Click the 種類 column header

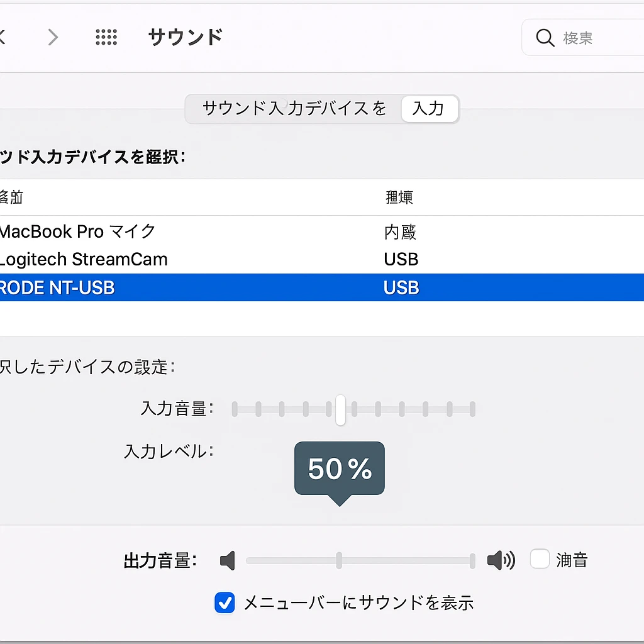click(x=399, y=197)
